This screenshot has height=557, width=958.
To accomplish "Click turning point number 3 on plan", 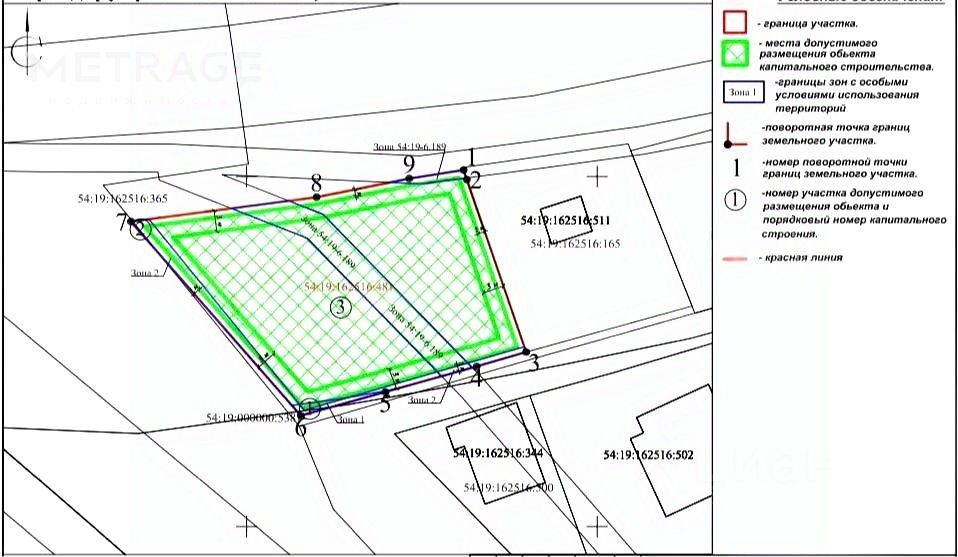I will point(533,363).
